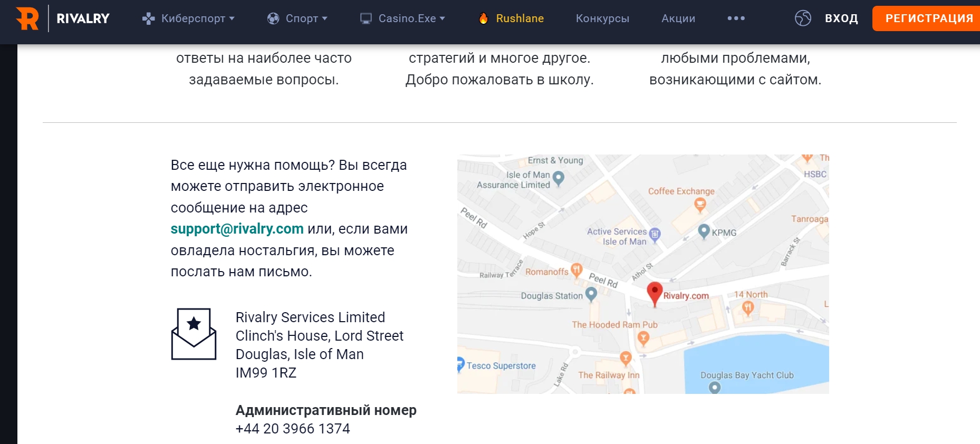Click the KPMG map pin
The width and height of the screenshot is (980, 444).
(704, 231)
